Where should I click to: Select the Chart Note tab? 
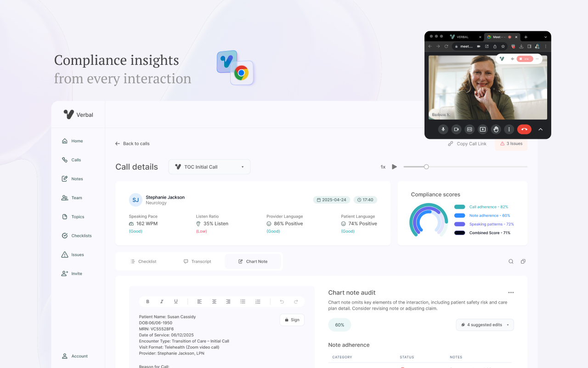(253, 261)
